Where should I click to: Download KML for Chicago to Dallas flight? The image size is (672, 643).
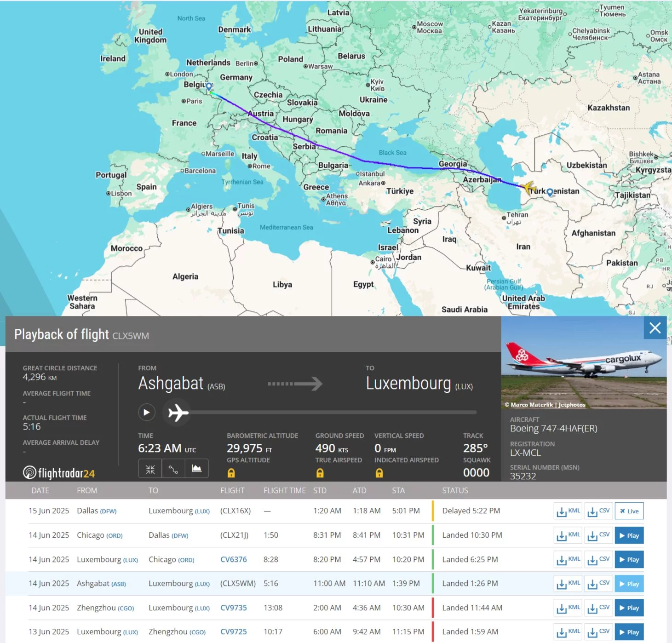568,535
